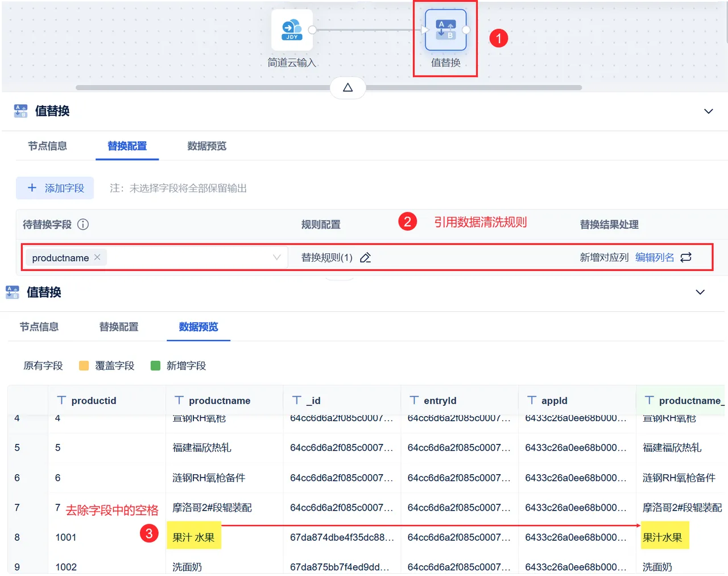Open 替换配置 tab in upper panel

coord(127,146)
